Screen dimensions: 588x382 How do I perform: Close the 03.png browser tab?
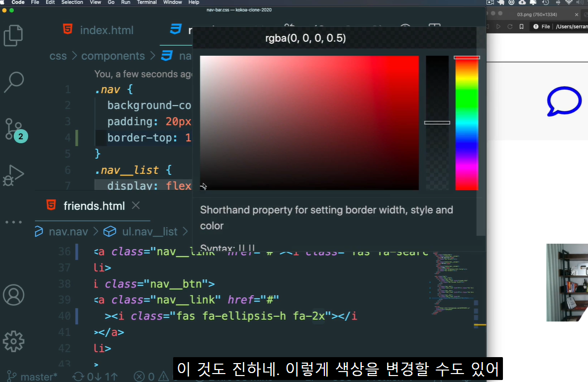pos(577,14)
